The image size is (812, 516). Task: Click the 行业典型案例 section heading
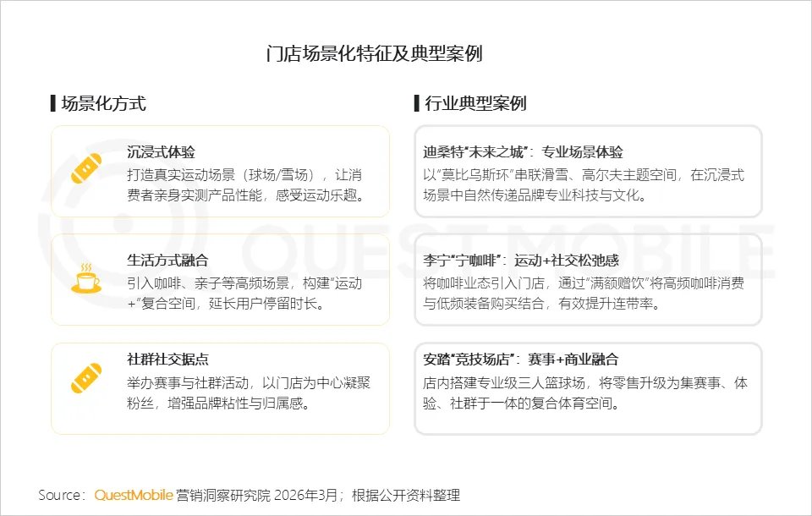tap(469, 104)
